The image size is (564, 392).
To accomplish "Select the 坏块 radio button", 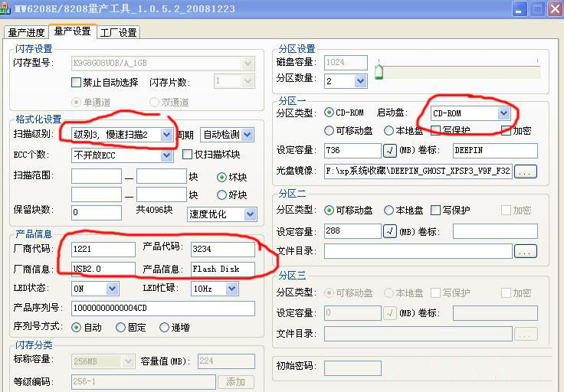I will point(221,177).
